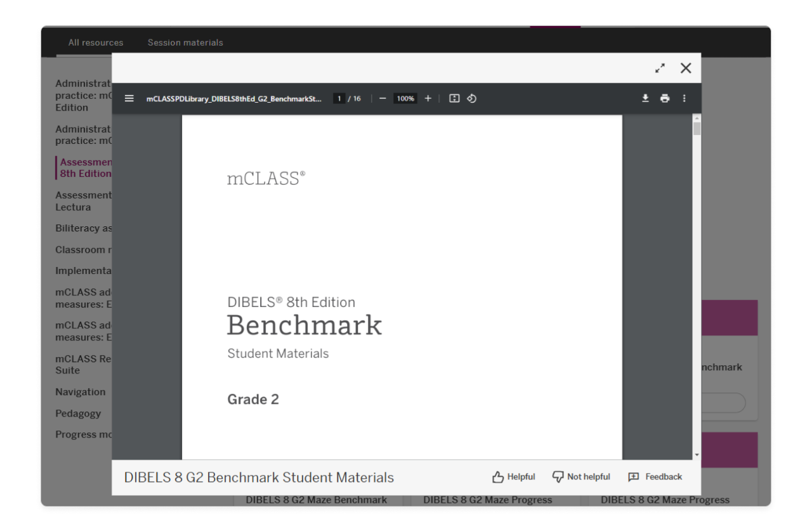
Task: Switch to the All resources tab
Action: [x=96, y=42]
